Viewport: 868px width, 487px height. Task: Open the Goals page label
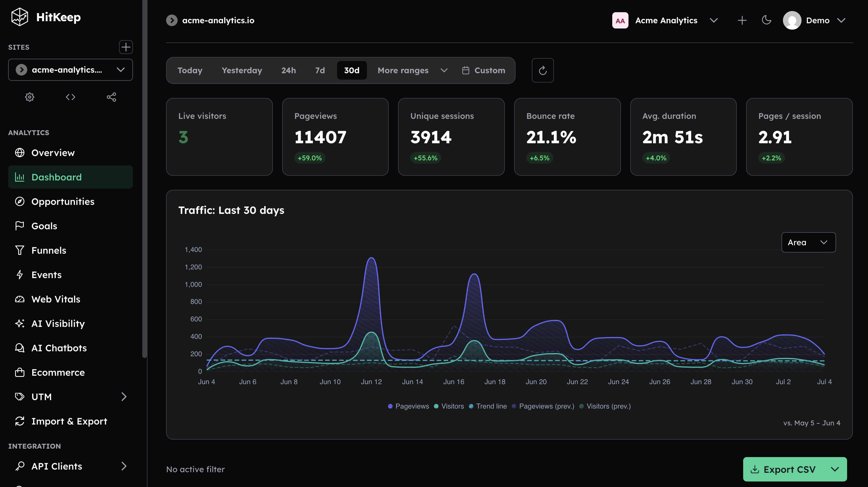pos(44,225)
